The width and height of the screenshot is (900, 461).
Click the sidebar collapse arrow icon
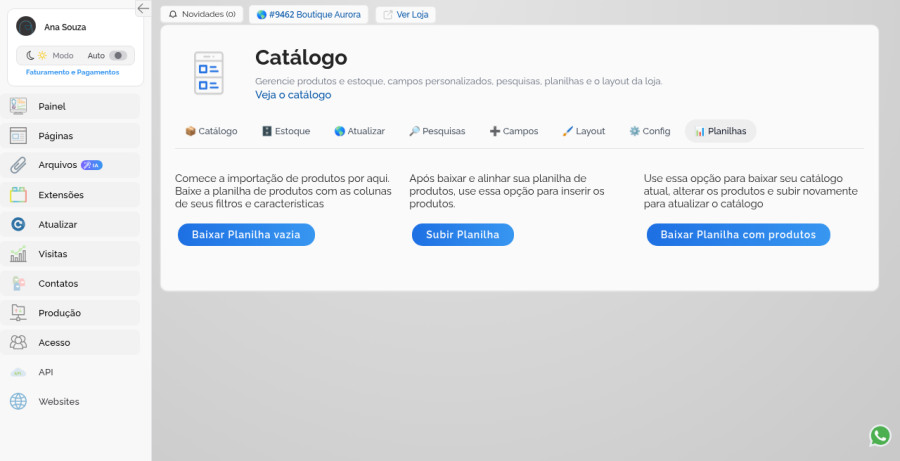(x=143, y=8)
